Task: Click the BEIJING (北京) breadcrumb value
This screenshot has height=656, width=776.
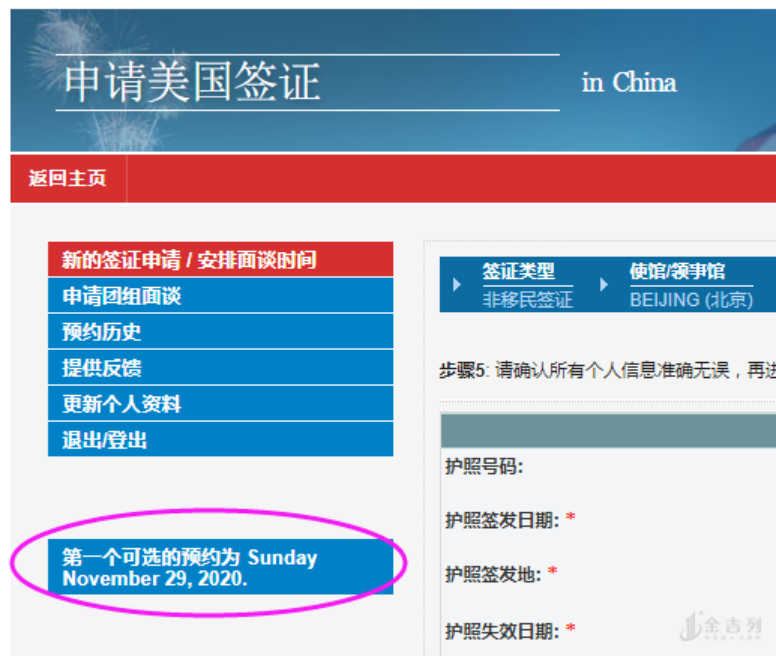Action: pyautogui.click(x=690, y=299)
